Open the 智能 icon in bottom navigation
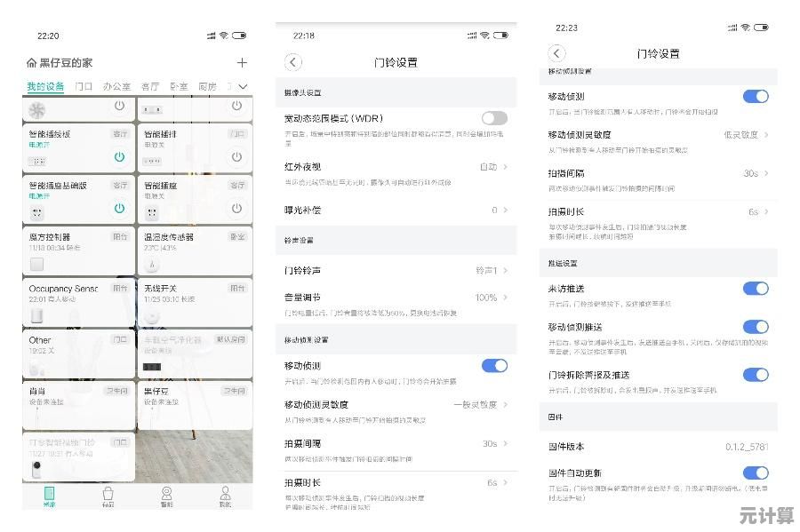Screen dimensions: 800x532 (x=166, y=496)
